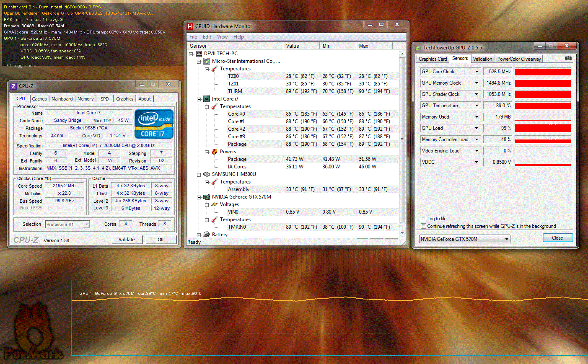Click the OK button in CPU-Z
Image resolution: width=588 pixels, height=364 pixels.
[x=161, y=240]
